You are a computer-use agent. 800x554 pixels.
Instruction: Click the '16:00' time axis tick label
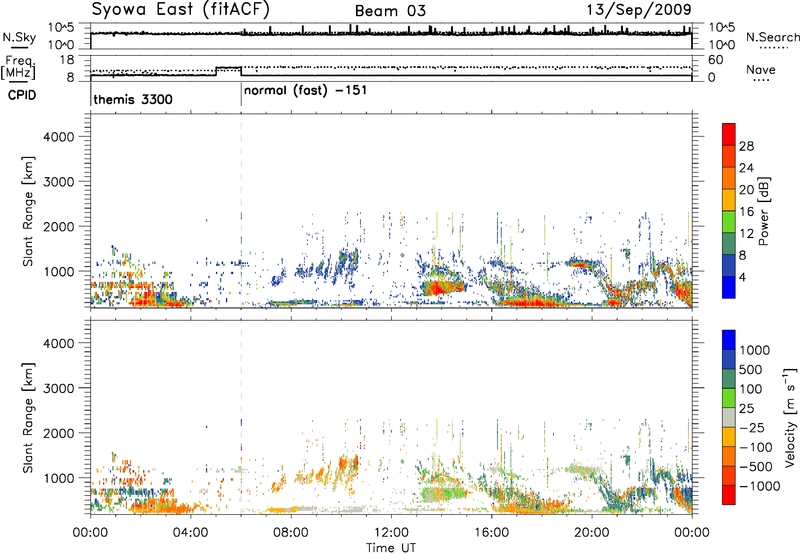pos(491,533)
